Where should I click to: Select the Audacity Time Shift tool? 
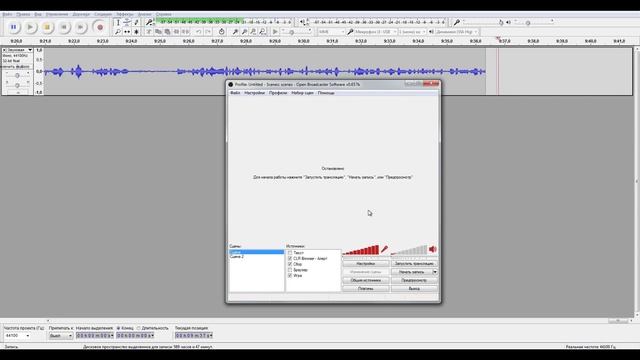click(127, 31)
